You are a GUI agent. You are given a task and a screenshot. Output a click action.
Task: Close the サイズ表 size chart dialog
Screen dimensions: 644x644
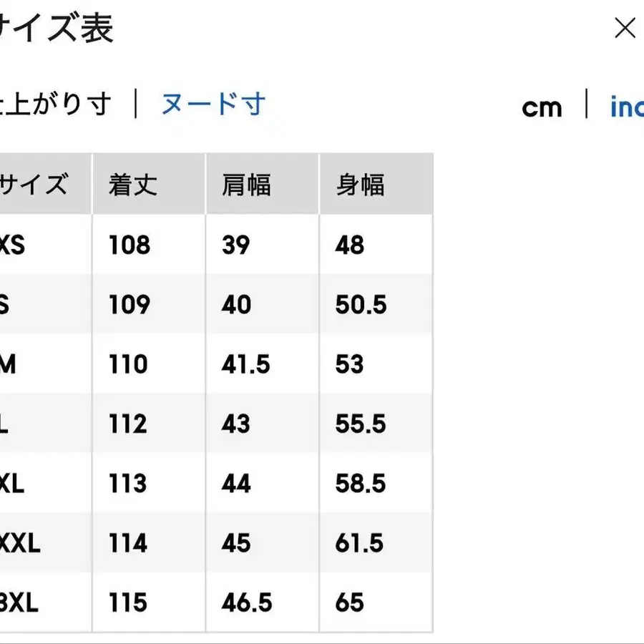[625, 29]
